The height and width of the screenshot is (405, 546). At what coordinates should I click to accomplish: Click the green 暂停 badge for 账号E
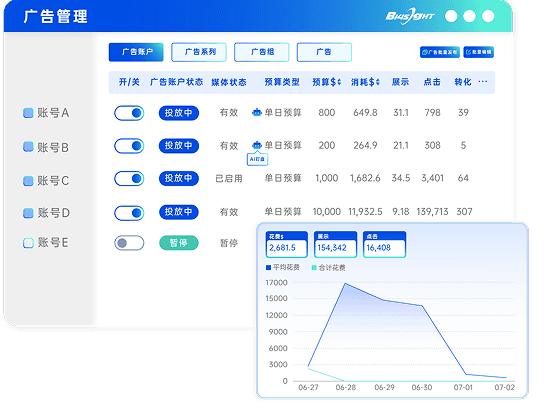click(179, 243)
